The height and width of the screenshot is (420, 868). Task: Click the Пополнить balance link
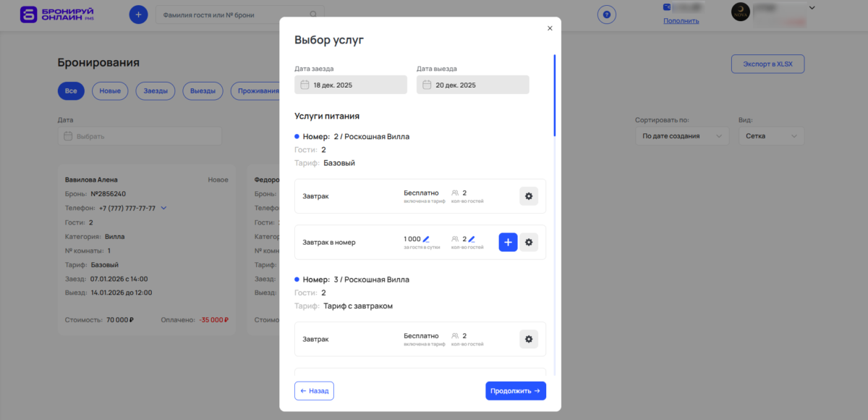(x=681, y=21)
